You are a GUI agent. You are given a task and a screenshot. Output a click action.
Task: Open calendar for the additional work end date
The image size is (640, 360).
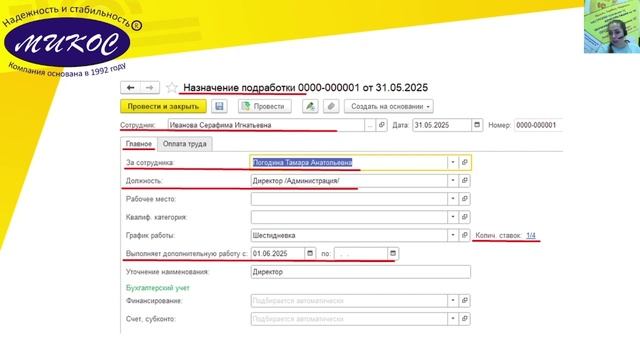coord(393,253)
